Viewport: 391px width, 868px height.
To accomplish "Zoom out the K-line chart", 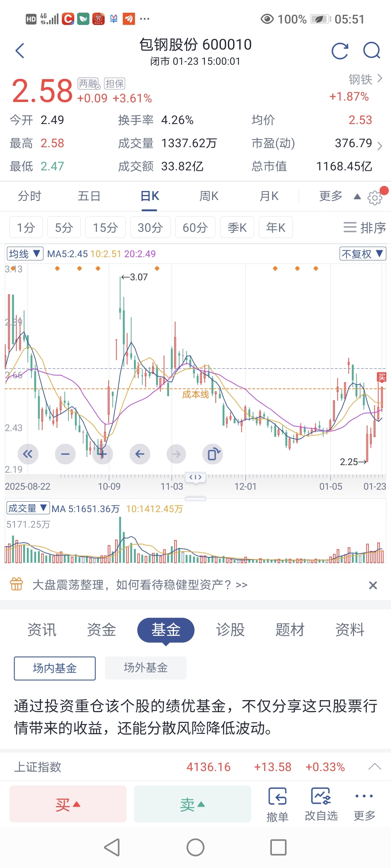I will pos(65,454).
